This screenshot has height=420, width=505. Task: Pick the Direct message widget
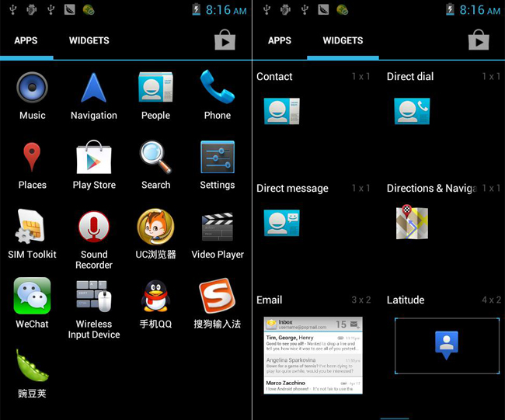pos(282,223)
